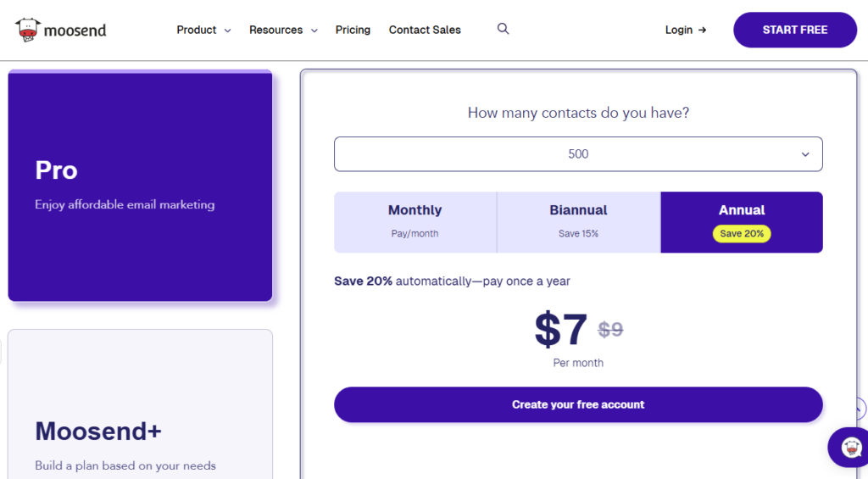The width and height of the screenshot is (868, 479).
Task: Go to the Pricing page
Action: click(x=353, y=30)
